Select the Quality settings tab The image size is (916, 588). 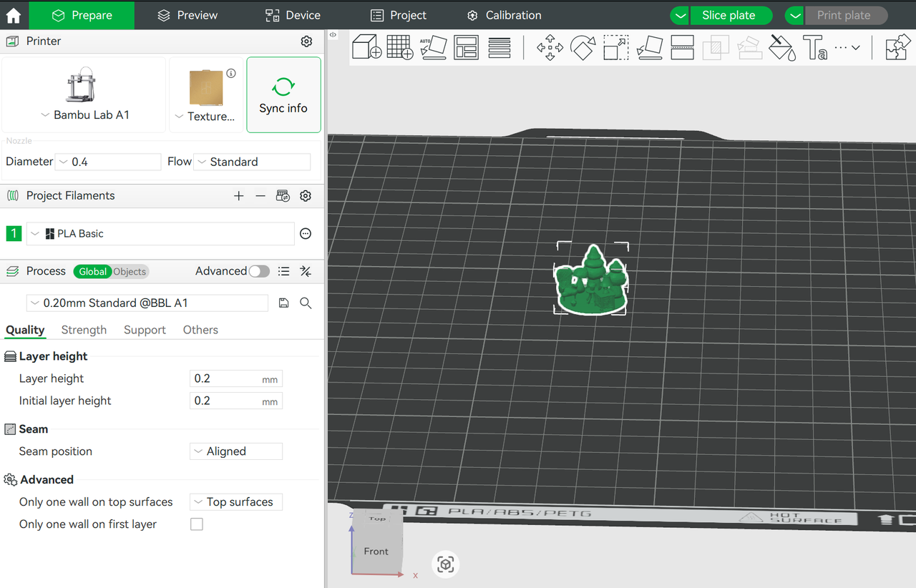[x=25, y=330]
